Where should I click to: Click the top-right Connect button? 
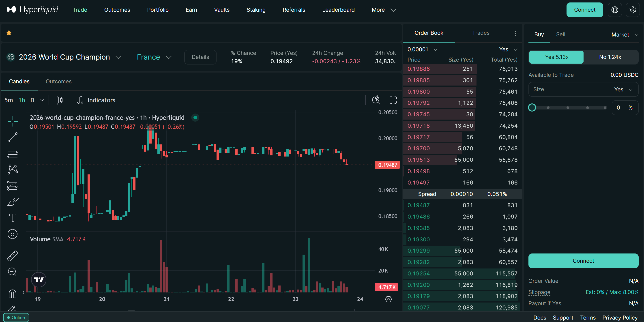click(x=584, y=10)
